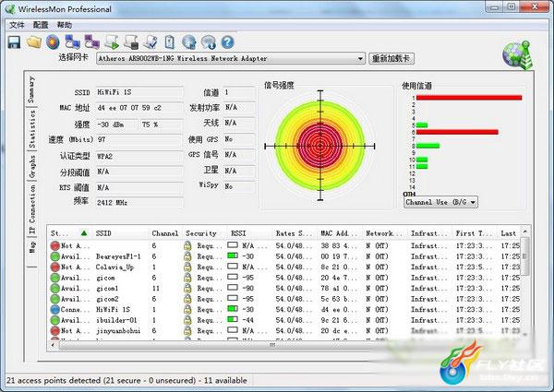Click the start logging green arrow icon
This screenshot has height=392, width=554.
point(112,42)
